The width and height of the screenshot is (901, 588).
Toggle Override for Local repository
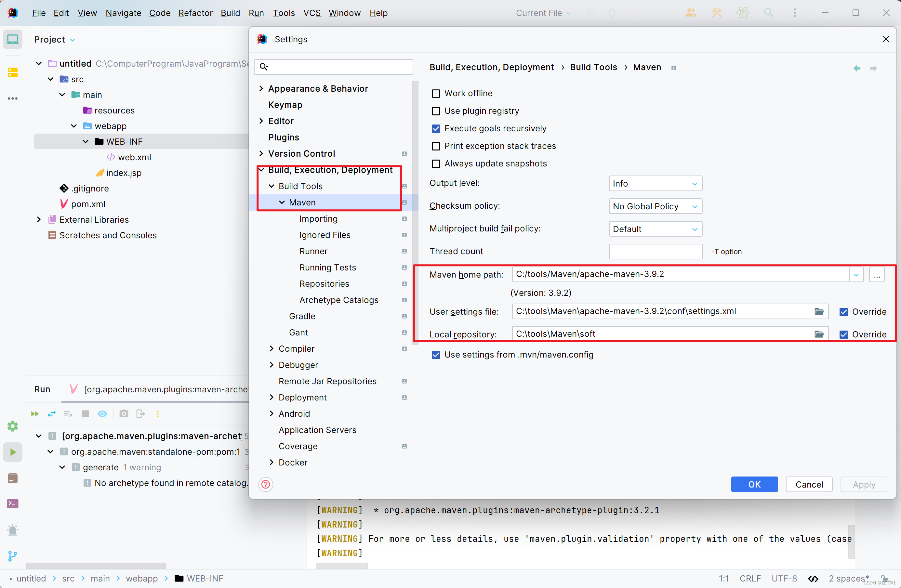tap(843, 334)
